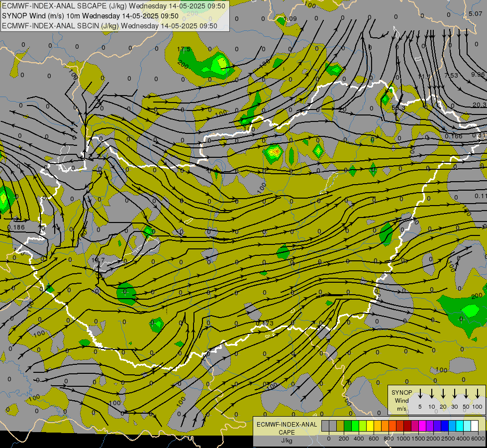Select the lime yellow-green swatch in the CAPE legend
The width and height of the screenshot is (487, 448).
click(363, 426)
